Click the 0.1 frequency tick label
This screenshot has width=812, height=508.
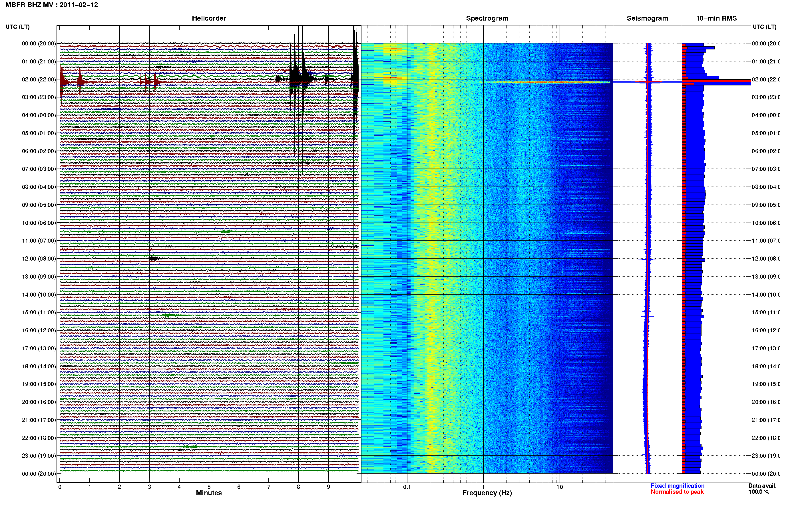pyautogui.click(x=407, y=487)
